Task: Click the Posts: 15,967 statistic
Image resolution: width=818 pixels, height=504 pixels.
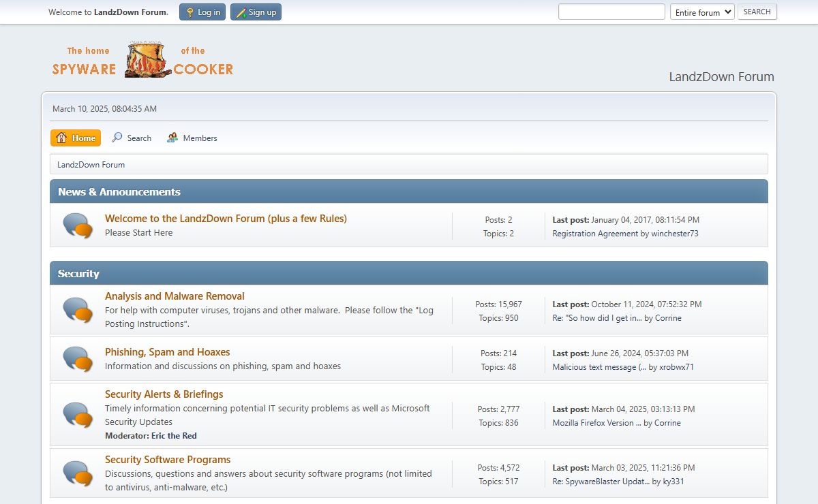Action: click(x=498, y=304)
